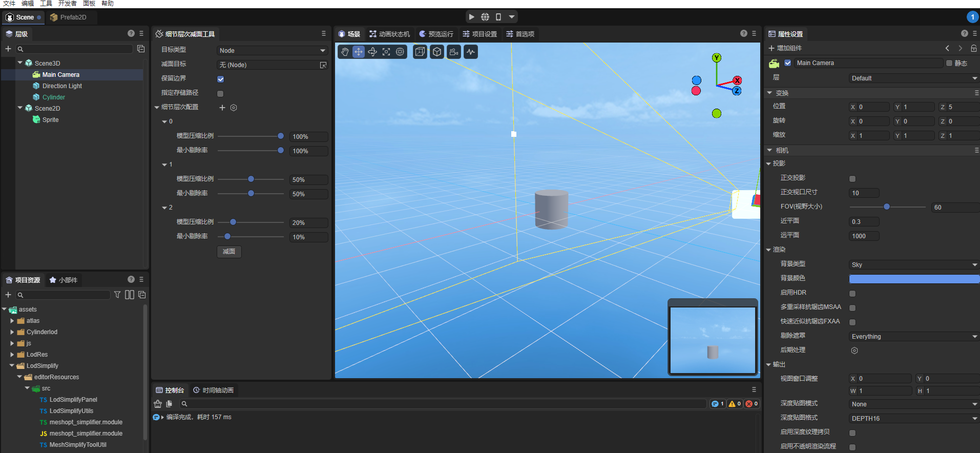The width and height of the screenshot is (980, 453).
Task: Disable the 保留边界 checkbox
Action: [x=220, y=79]
